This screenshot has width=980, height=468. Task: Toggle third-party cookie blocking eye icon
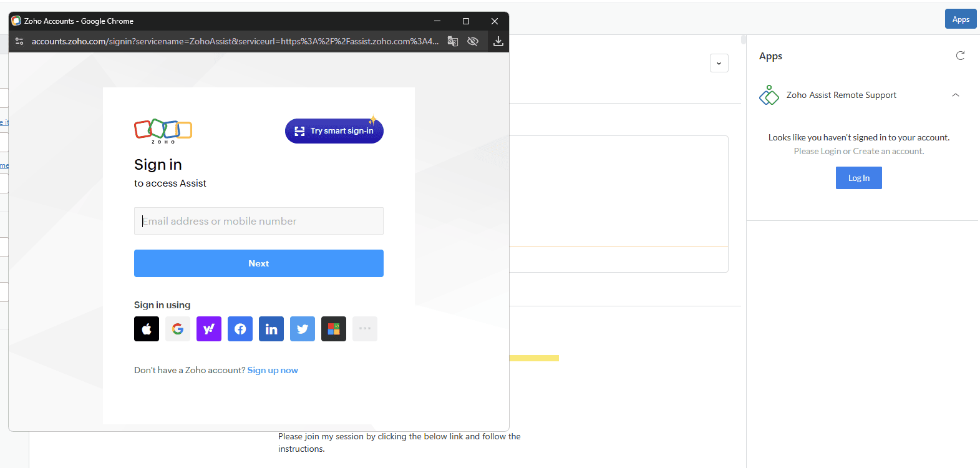(x=473, y=41)
